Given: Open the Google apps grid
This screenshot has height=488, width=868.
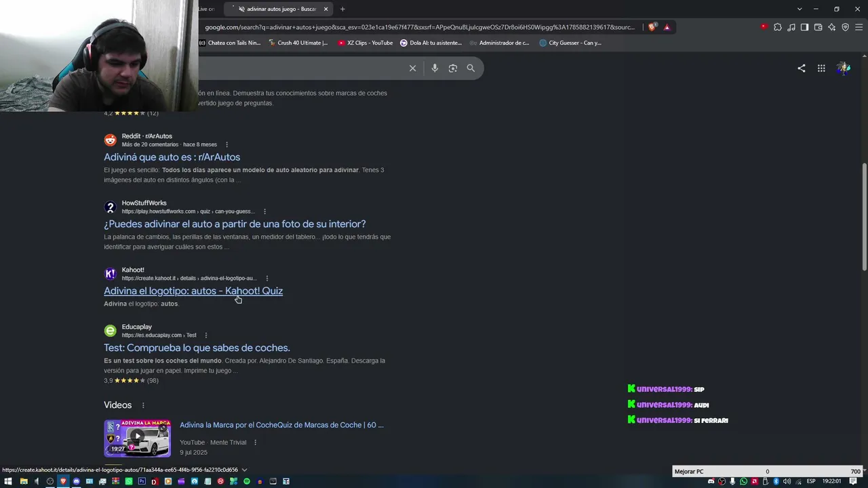Looking at the screenshot, I should coord(821,68).
